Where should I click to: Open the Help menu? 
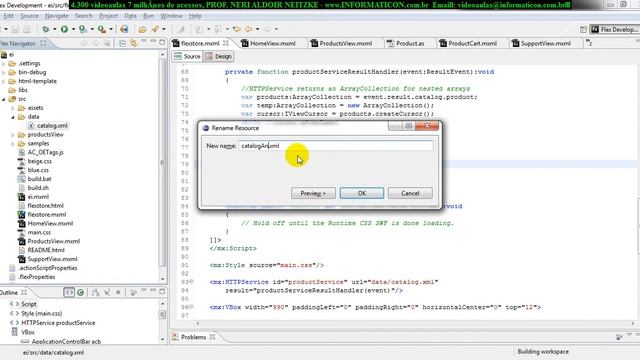point(195,16)
